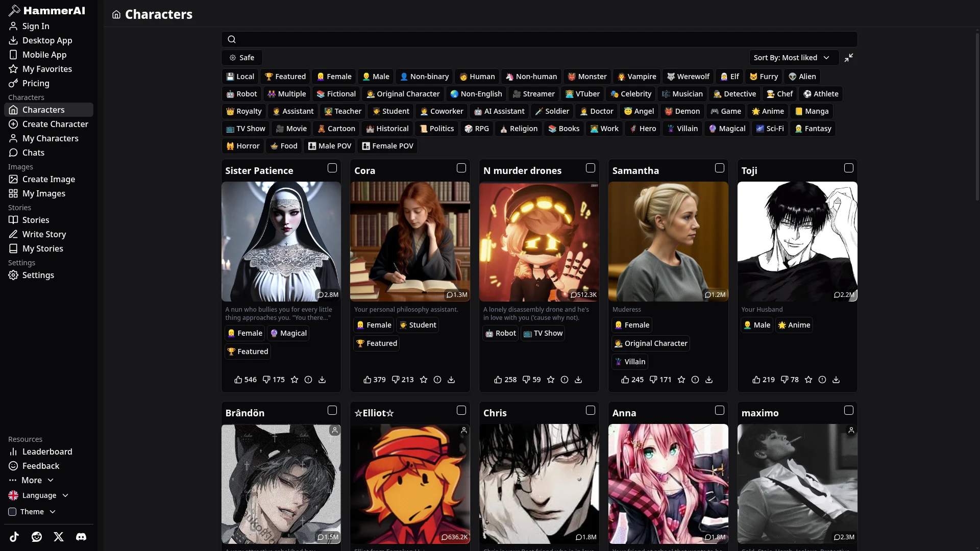Download Samantha character using download icon
980x551 pixels.
pyautogui.click(x=709, y=380)
